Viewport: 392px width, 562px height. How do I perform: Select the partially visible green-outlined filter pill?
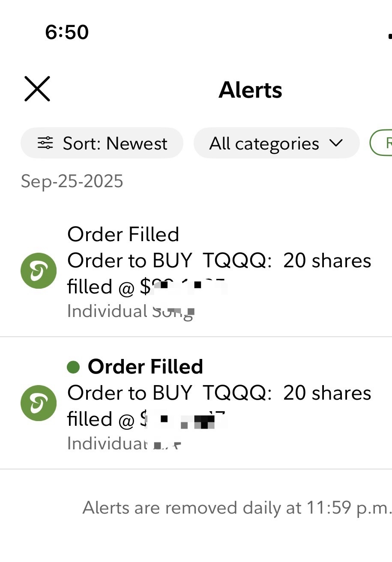point(383,143)
